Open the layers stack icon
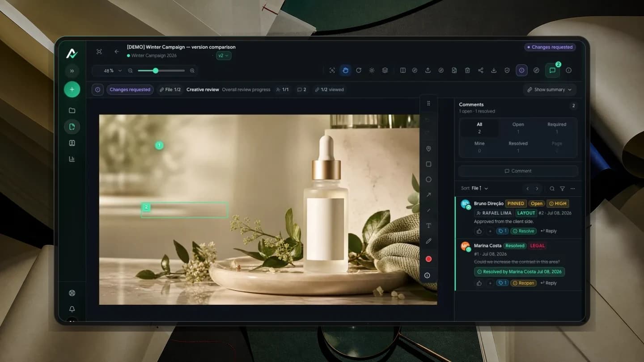 click(x=385, y=70)
